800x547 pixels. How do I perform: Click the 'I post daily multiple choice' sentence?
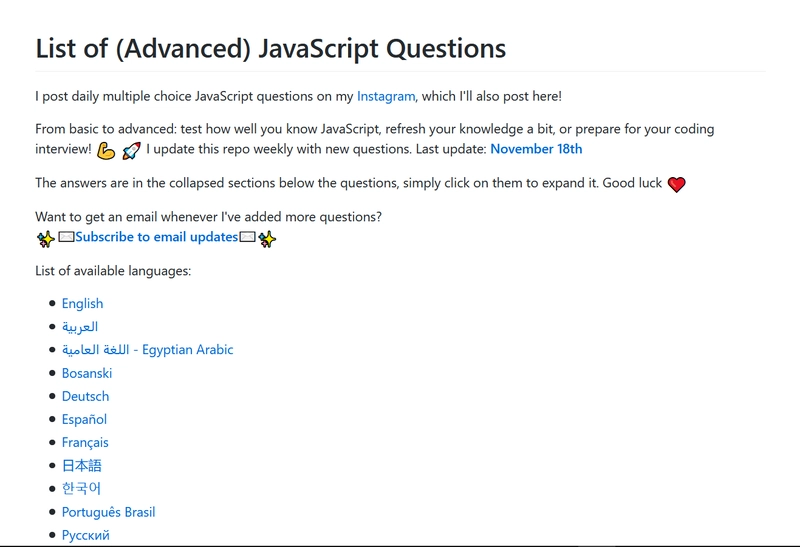click(298, 96)
